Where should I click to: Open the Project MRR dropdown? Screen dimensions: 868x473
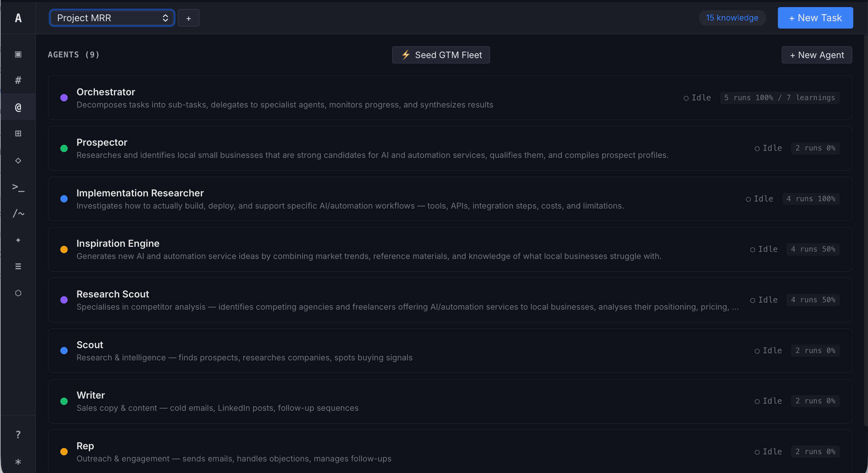112,18
